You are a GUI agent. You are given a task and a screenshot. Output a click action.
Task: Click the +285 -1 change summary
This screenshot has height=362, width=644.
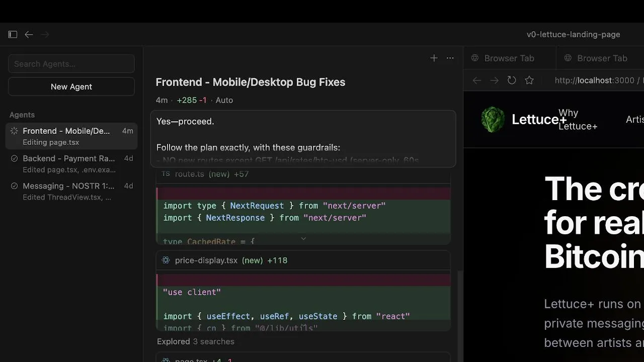coord(192,100)
